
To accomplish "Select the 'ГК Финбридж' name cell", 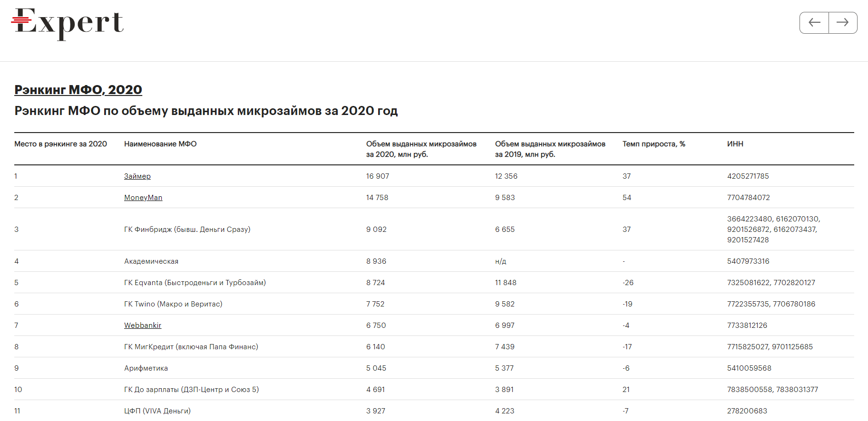I will click(x=187, y=230).
